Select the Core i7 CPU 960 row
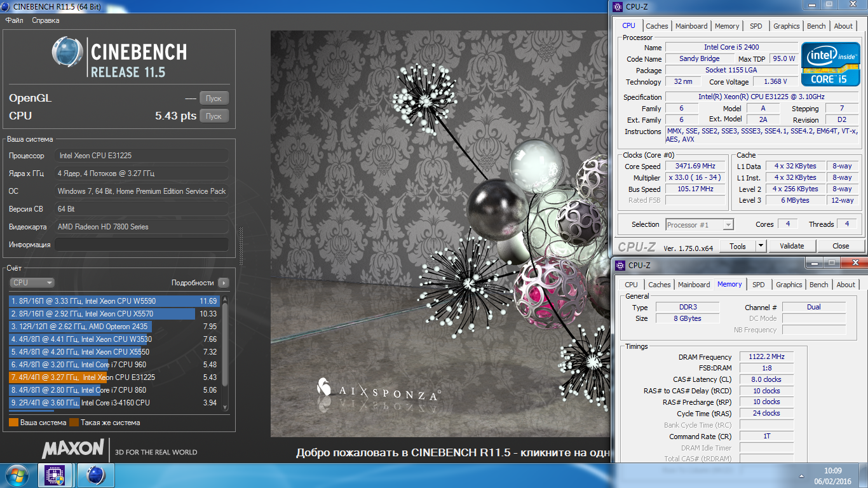868x488 pixels. coord(114,365)
